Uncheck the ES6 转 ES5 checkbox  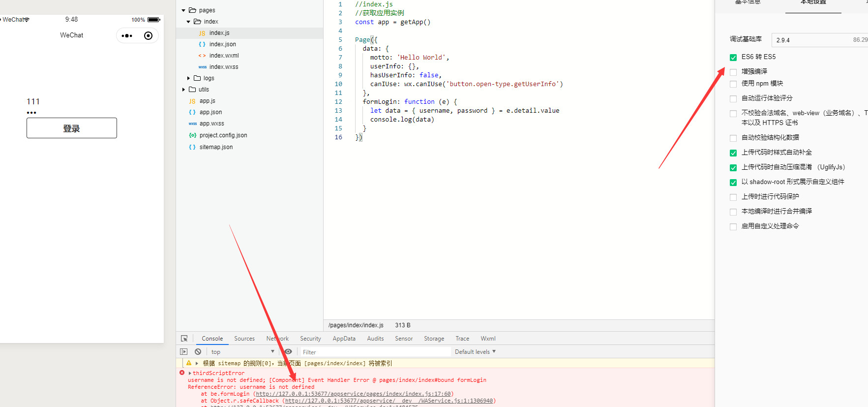733,58
